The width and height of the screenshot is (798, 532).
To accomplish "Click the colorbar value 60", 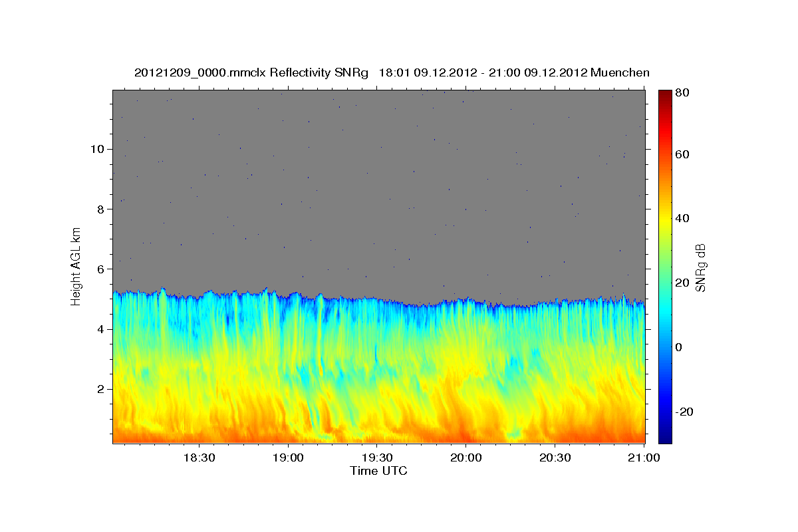I will tap(684, 155).
